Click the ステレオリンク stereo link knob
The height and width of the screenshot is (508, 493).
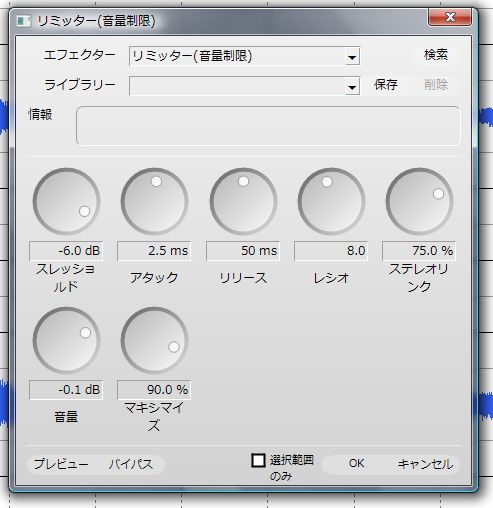pyautogui.click(x=419, y=201)
